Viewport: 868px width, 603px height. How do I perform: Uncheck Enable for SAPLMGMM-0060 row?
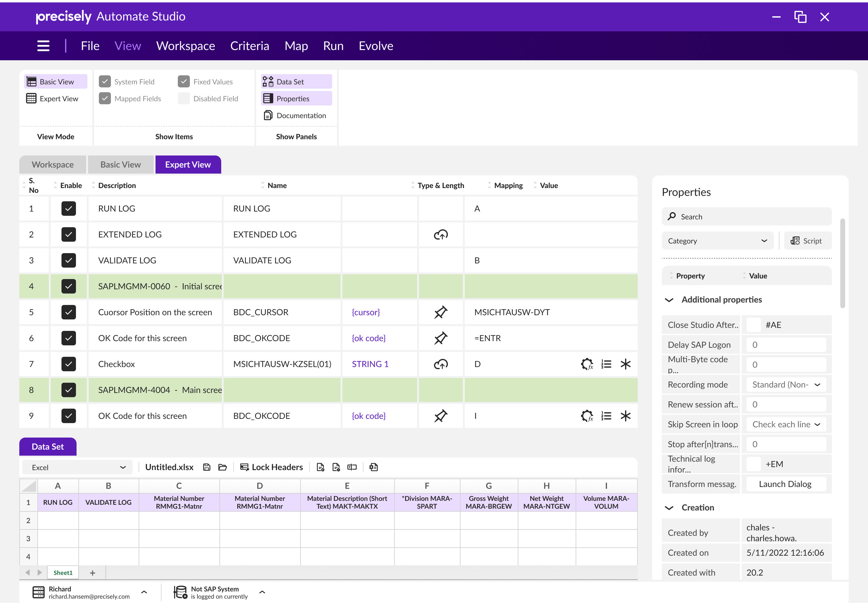[x=68, y=286]
